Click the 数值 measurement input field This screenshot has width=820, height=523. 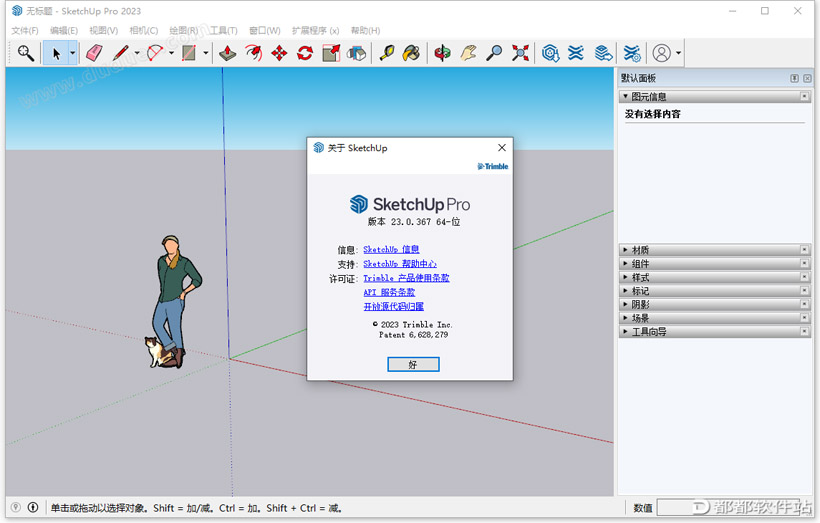click(x=732, y=507)
